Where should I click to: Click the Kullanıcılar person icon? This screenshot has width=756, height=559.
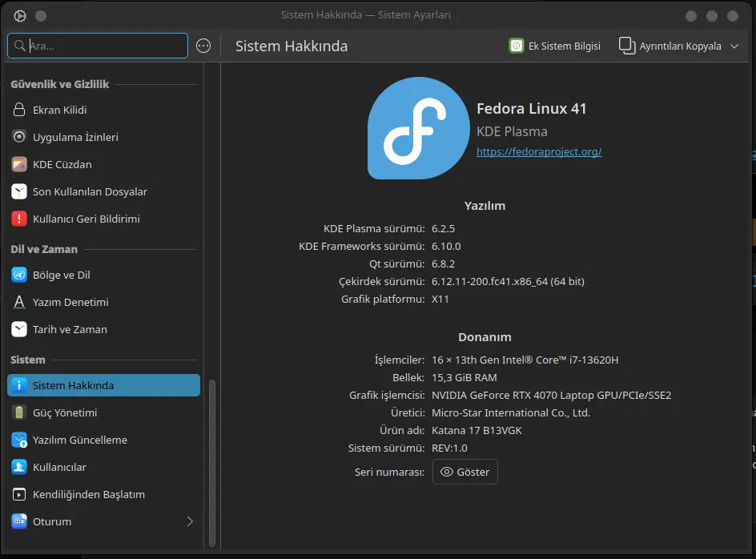coord(18,468)
